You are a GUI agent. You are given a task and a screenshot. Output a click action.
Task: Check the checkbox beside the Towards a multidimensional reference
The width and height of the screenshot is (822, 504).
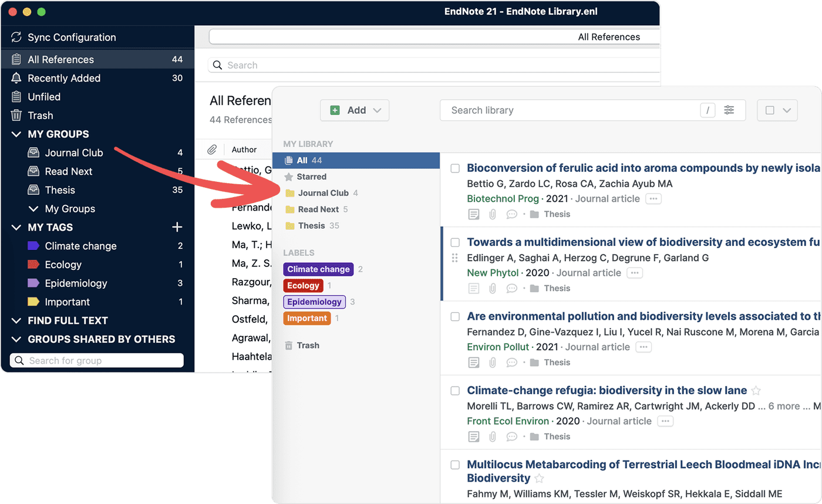pos(455,242)
